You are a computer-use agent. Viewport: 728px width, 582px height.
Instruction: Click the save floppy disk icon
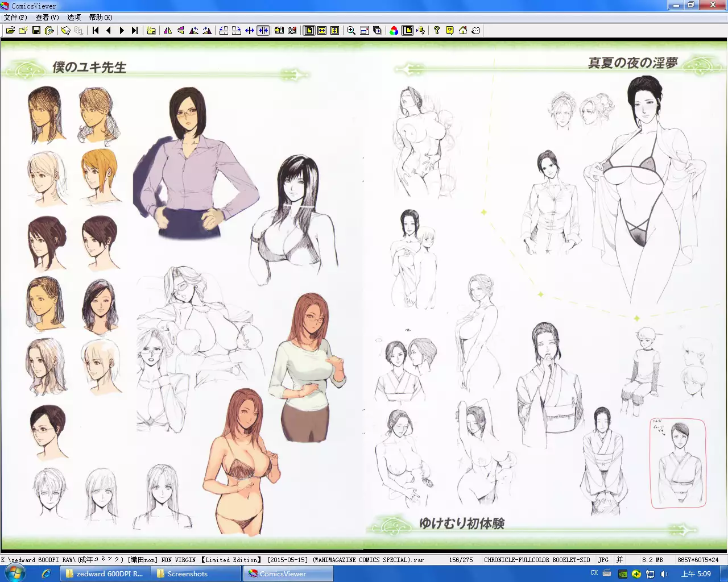point(36,31)
